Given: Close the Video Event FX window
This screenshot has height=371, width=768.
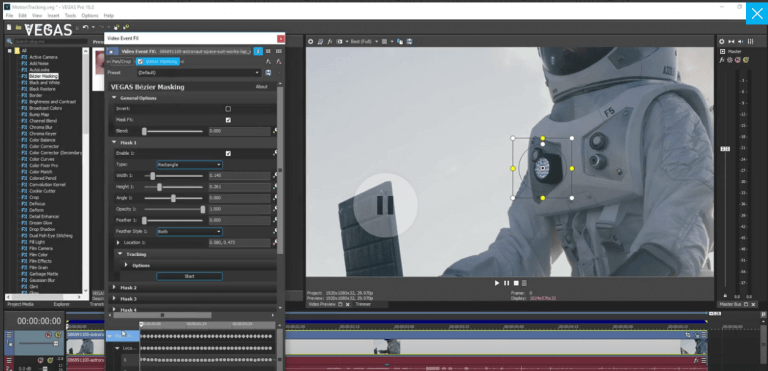Looking at the screenshot, I should pos(281,38).
